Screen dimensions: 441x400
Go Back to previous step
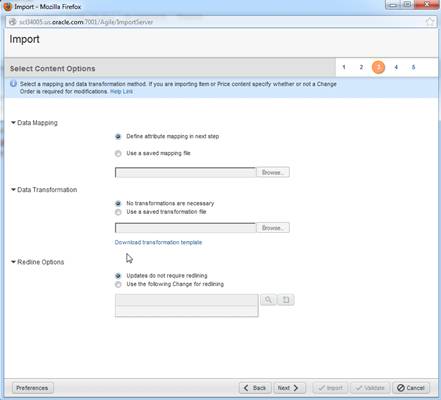[255, 388]
